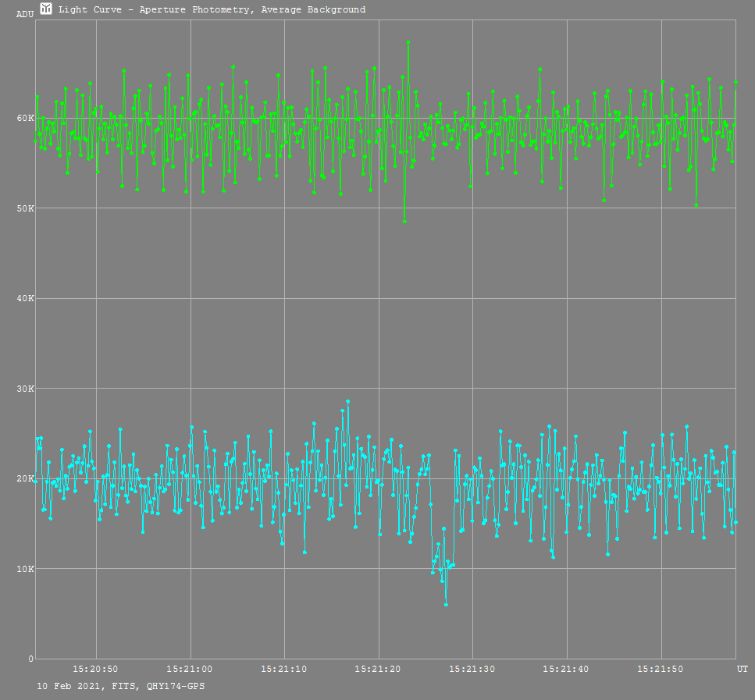Pick the lowest green data point below 50K
Screen dimensions: 755x700
(404, 222)
